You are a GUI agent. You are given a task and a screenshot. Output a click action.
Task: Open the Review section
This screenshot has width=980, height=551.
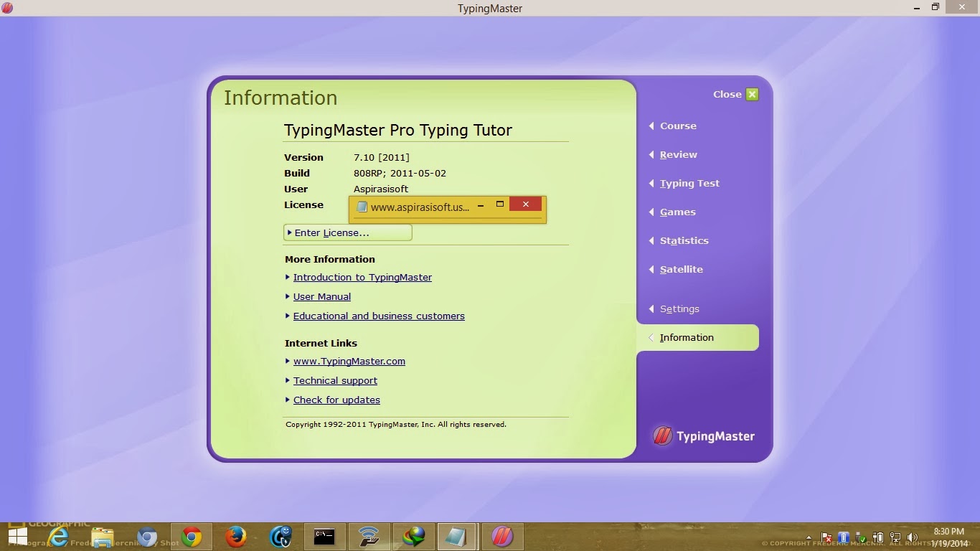coord(678,154)
